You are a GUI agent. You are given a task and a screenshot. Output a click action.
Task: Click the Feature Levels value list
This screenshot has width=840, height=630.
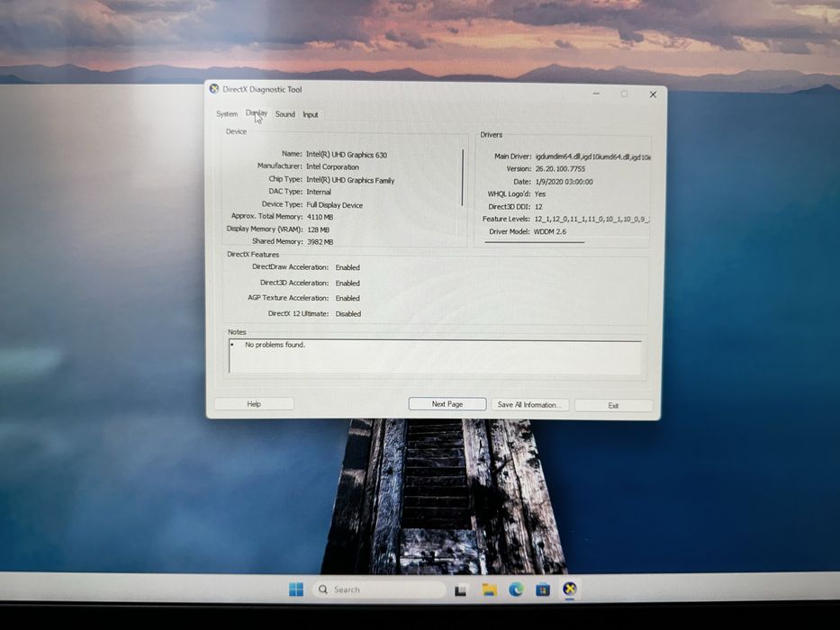point(592,219)
